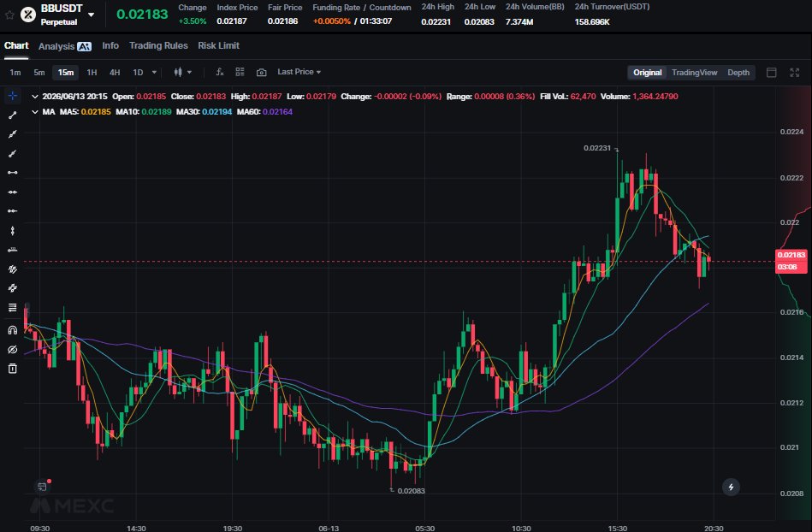Screen dimensions: 812x532
Task: Open the Info tab
Action: coord(110,45)
